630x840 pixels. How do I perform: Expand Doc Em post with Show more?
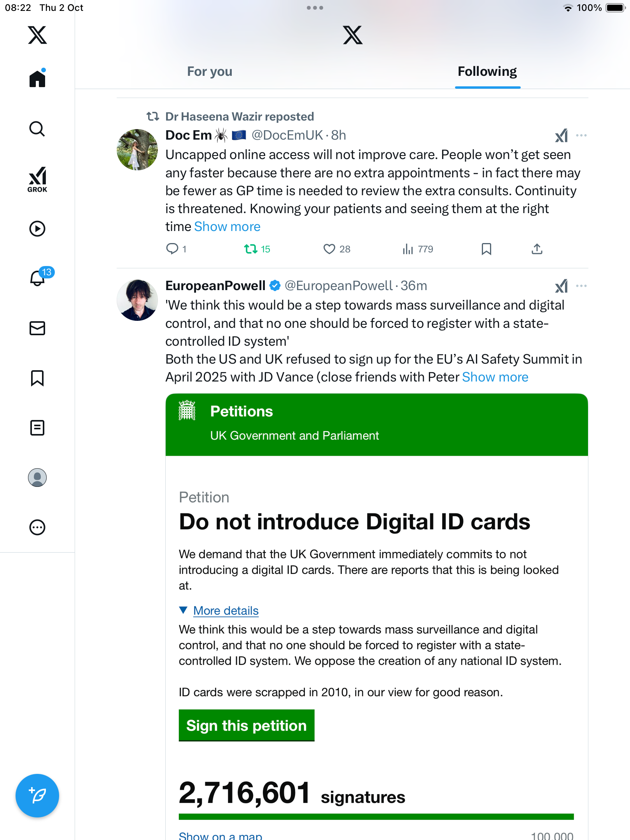[x=227, y=227]
